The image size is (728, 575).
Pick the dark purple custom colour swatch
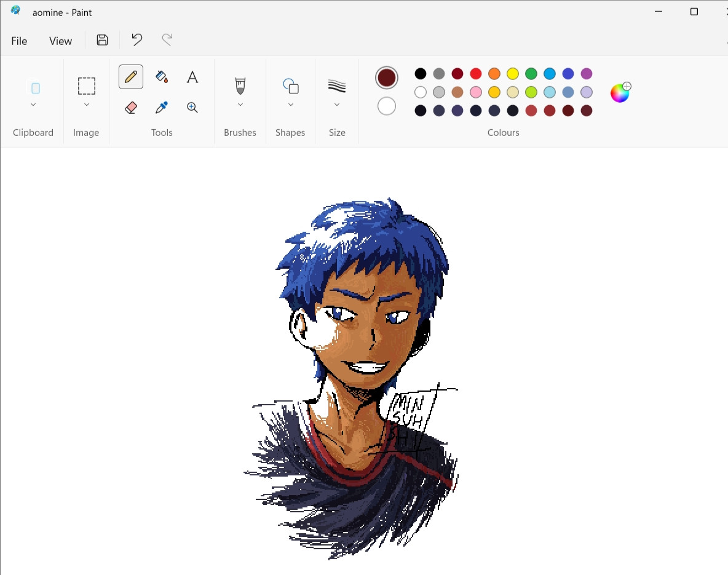point(457,111)
